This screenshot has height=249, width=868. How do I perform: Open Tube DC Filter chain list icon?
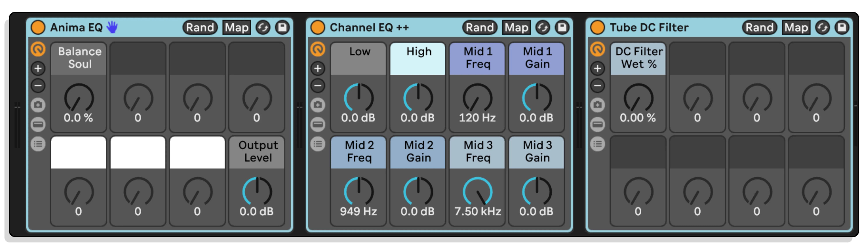point(597,144)
